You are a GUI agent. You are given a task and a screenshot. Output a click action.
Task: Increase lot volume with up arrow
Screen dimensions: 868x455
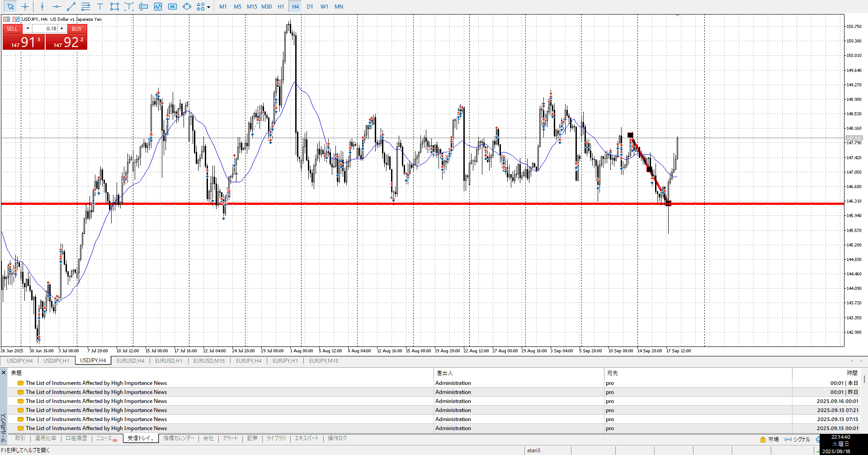click(x=62, y=28)
